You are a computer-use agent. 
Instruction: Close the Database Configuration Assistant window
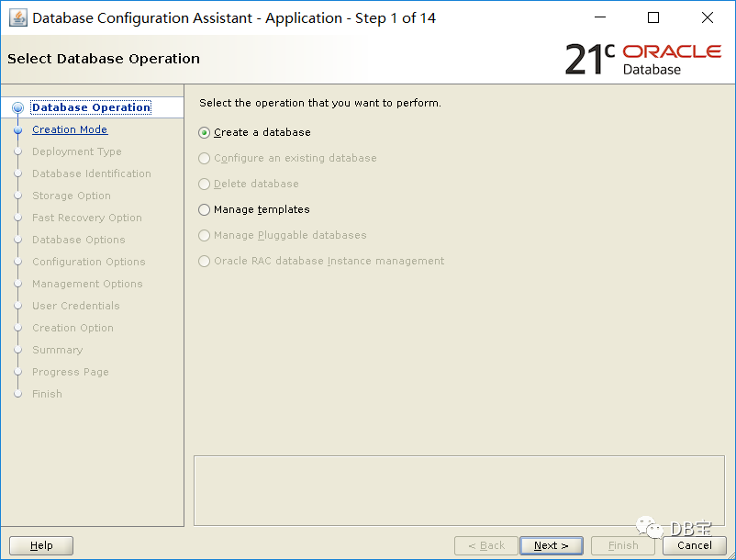(x=708, y=17)
